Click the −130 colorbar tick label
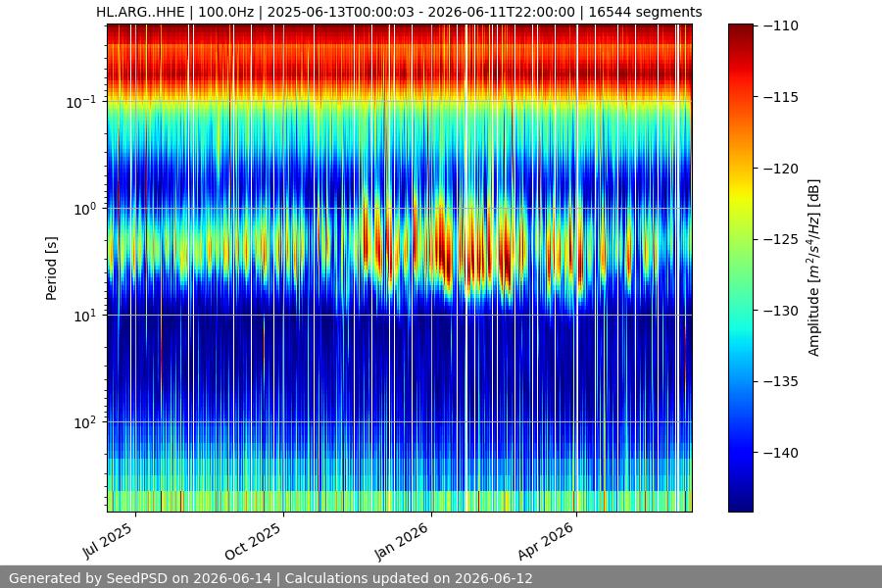This screenshot has width=882, height=588. pos(781,311)
